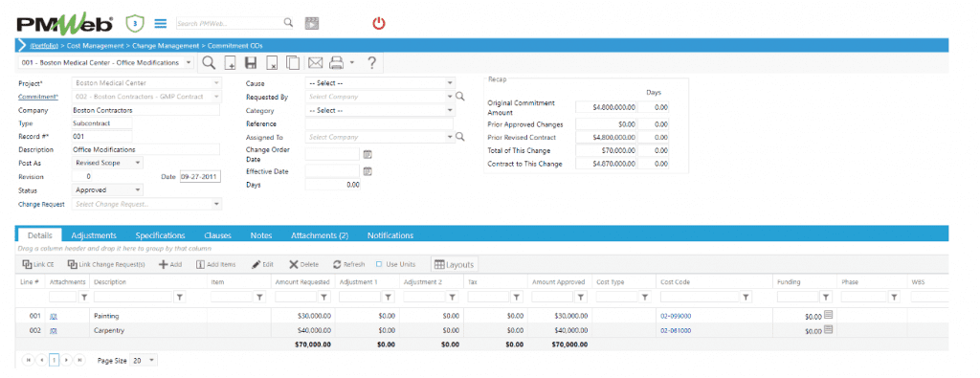
Task: Click the save floppy disk icon
Action: [251, 62]
